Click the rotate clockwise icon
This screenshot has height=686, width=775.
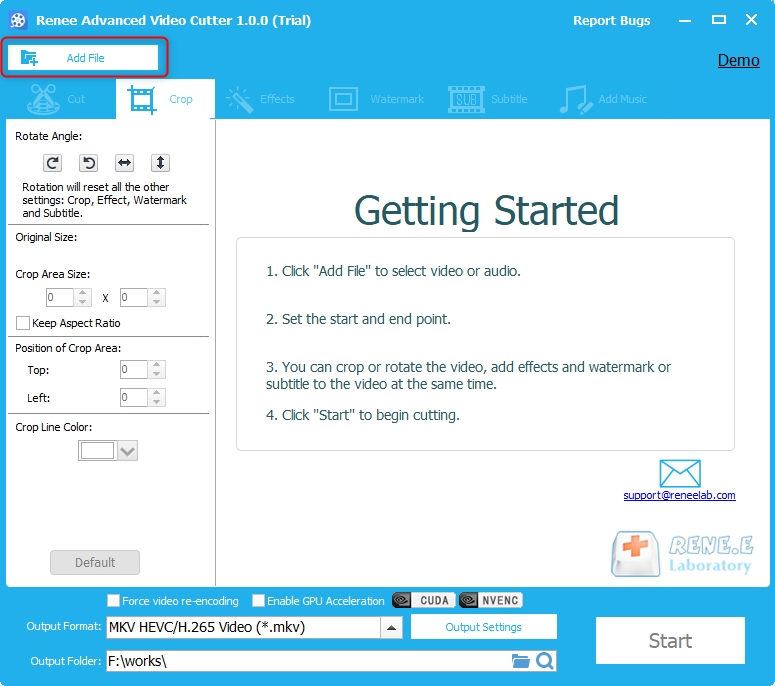(x=53, y=163)
